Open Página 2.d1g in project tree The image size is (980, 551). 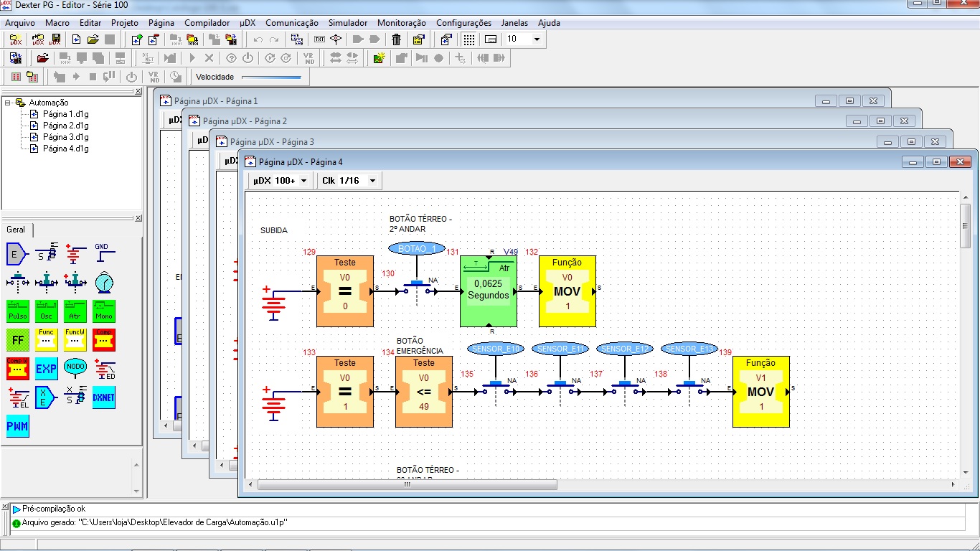tap(65, 126)
